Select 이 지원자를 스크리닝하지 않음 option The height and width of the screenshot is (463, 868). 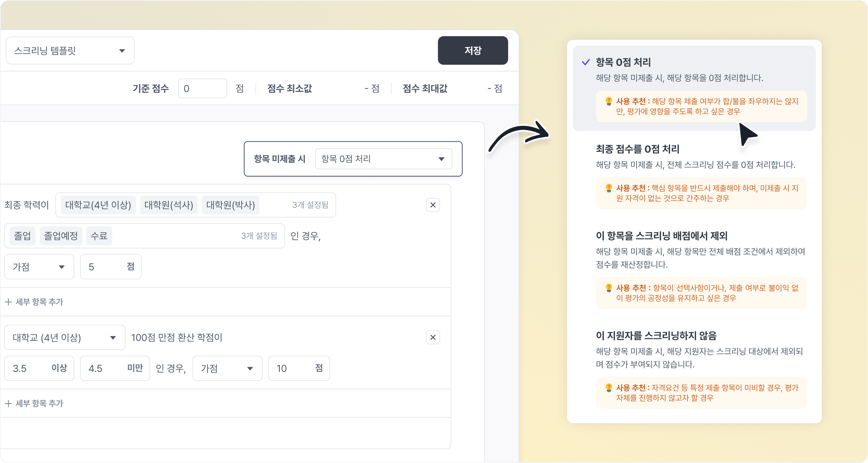pyautogui.click(x=656, y=336)
